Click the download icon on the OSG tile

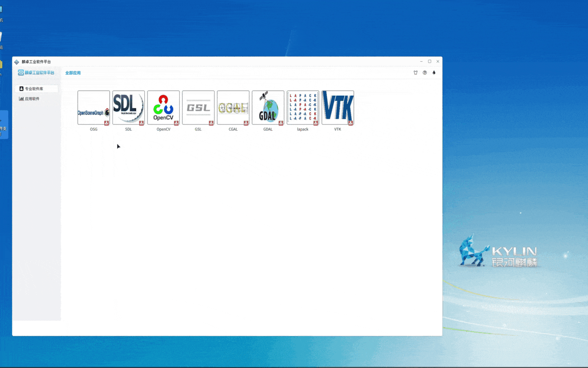tap(107, 123)
